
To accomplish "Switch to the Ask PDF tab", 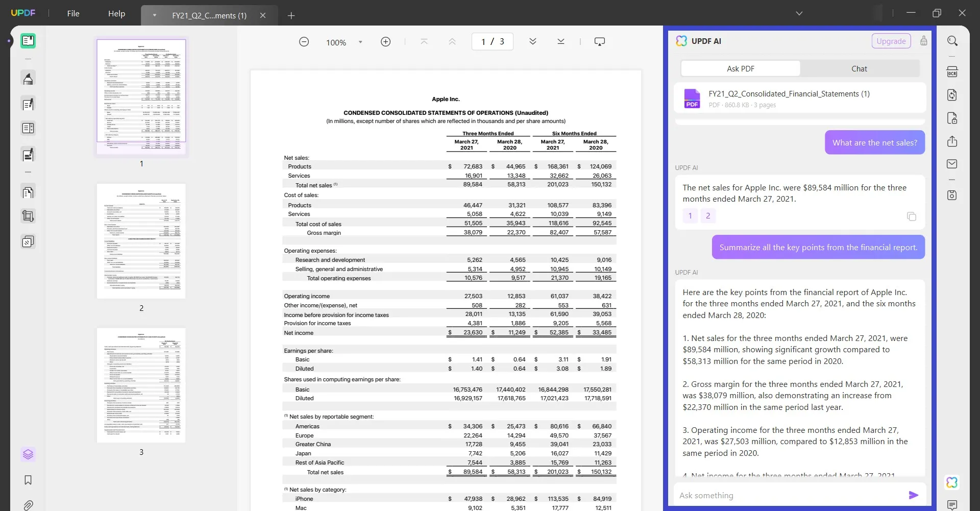I will [x=741, y=68].
